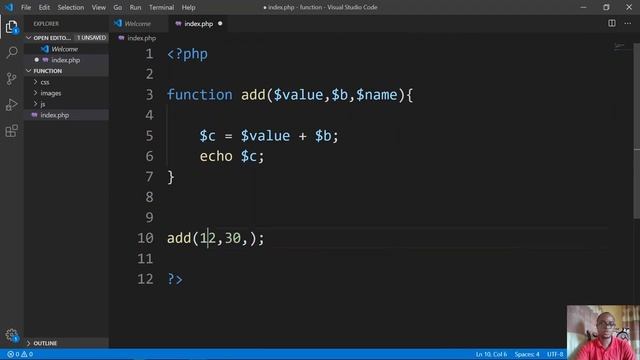Screen dimensions: 640x360
Task: Click the function keyword on line 3
Action: (200, 95)
